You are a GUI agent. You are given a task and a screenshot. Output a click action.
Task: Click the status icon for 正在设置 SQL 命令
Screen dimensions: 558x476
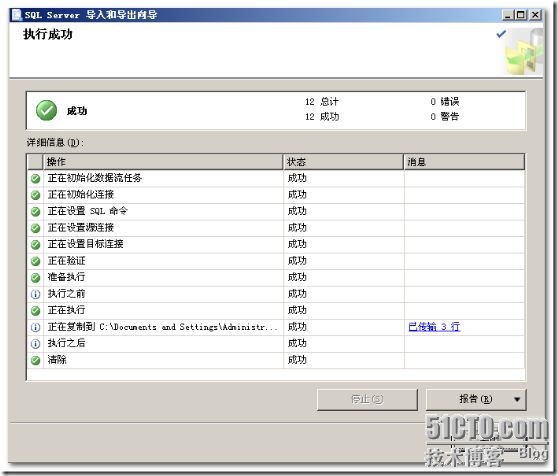tap(35, 212)
